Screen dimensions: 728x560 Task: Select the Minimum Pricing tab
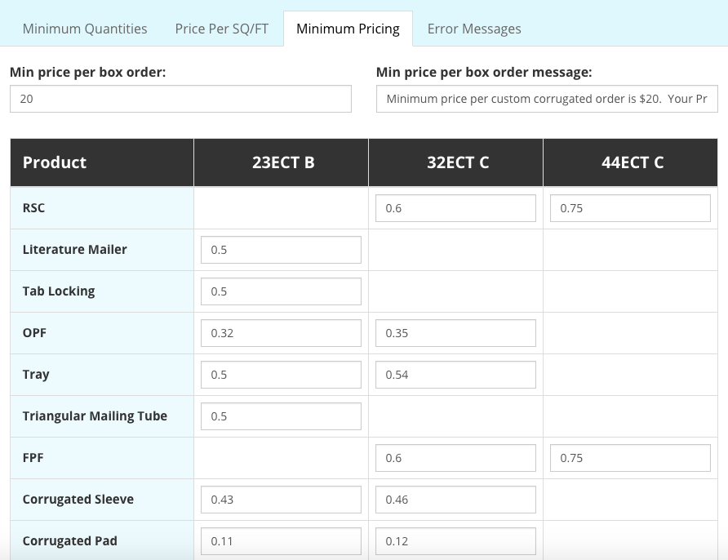pyautogui.click(x=348, y=29)
